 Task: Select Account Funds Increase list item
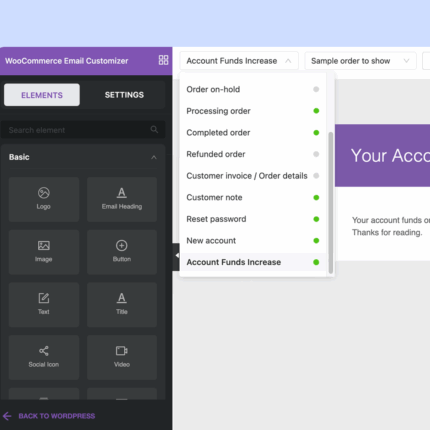point(253,262)
